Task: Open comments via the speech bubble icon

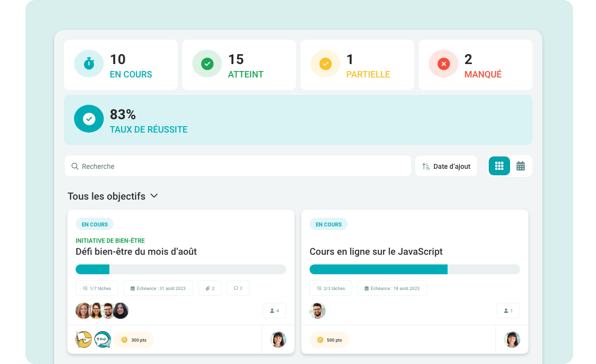Action: pyautogui.click(x=237, y=288)
